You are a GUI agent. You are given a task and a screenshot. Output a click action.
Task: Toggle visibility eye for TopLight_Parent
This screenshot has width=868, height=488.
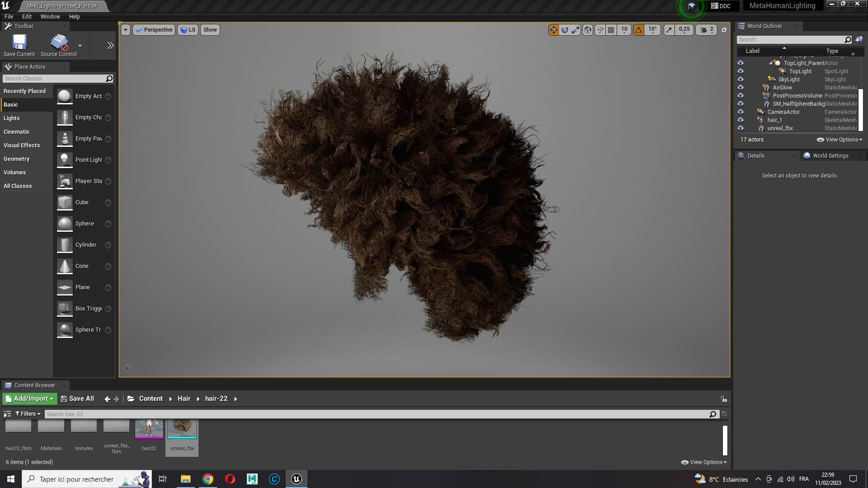741,63
